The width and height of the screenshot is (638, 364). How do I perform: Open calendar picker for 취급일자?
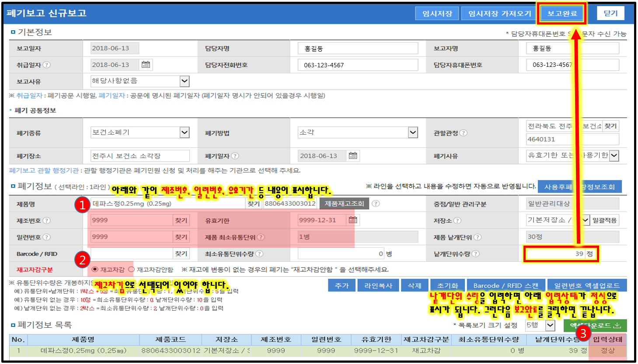point(146,65)
